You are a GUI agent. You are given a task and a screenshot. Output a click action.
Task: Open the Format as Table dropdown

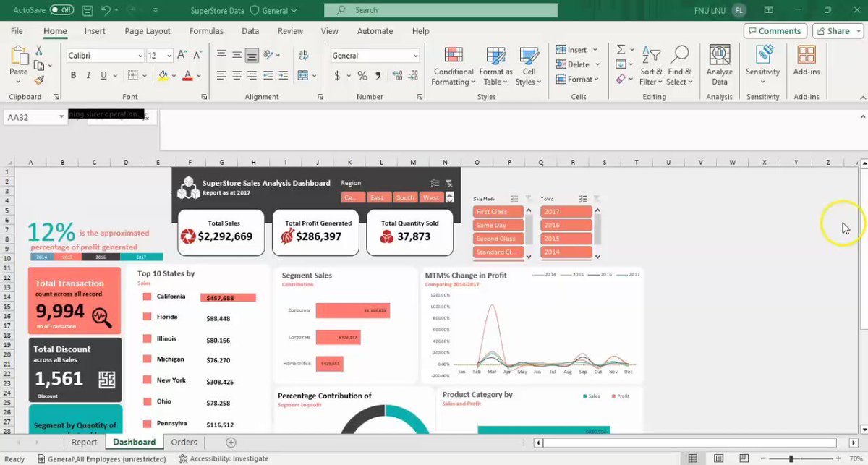(x=495, y=66)
